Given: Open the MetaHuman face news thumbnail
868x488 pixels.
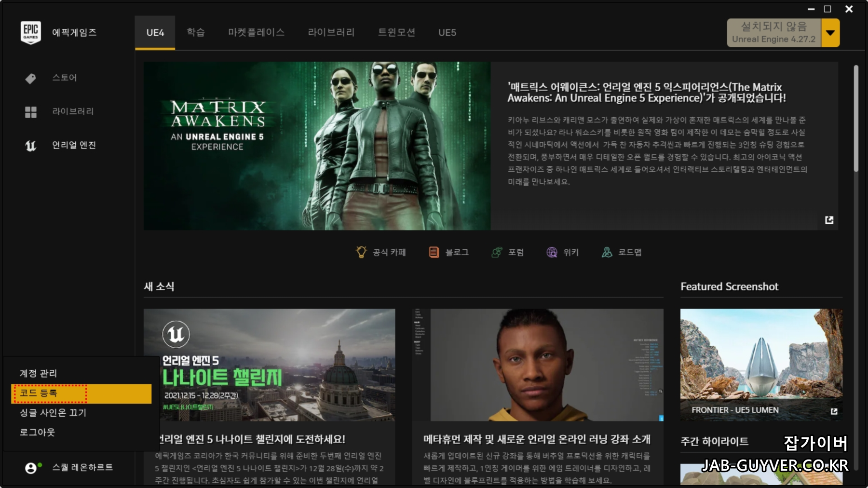Looking at the screenshot, I should (x=538, y=365).
